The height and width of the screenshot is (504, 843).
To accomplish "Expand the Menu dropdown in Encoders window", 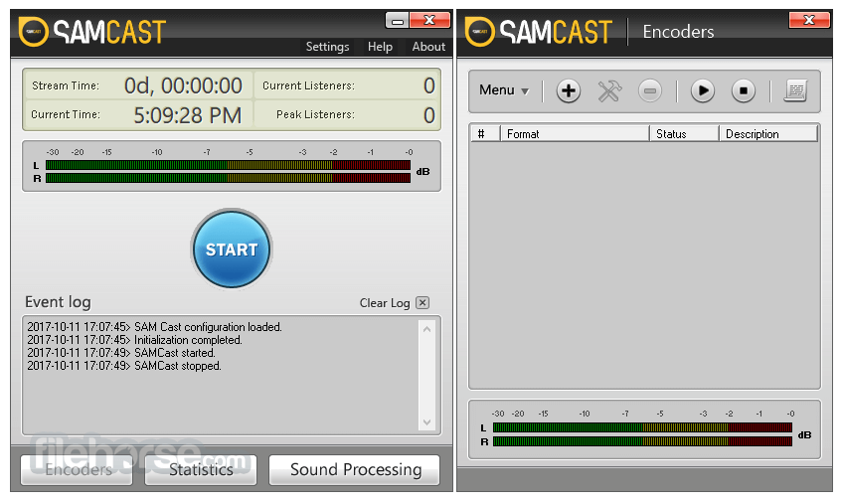I will click(x=504, y=90).
